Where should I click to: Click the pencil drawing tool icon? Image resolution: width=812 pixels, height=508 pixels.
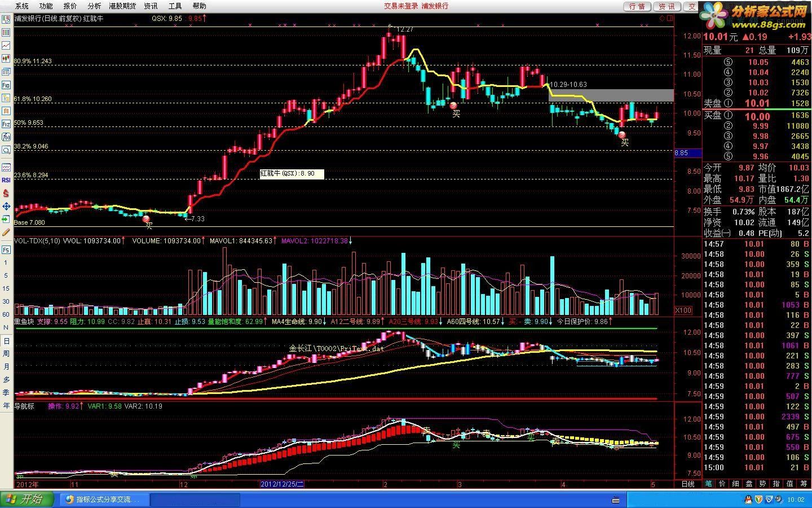[x=6, y=232]
